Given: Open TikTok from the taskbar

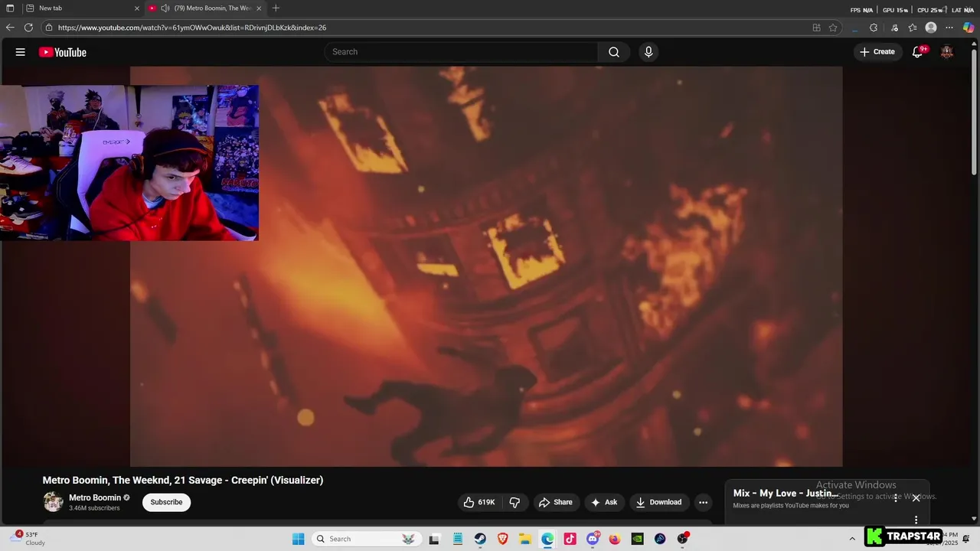Looking at the screenshot, I should tap(570, 539).
